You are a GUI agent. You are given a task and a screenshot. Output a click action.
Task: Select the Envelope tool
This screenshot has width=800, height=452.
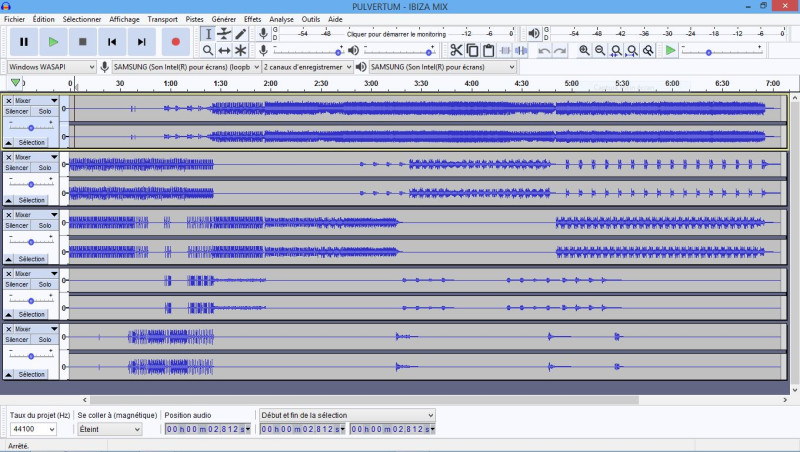point(224,34)
